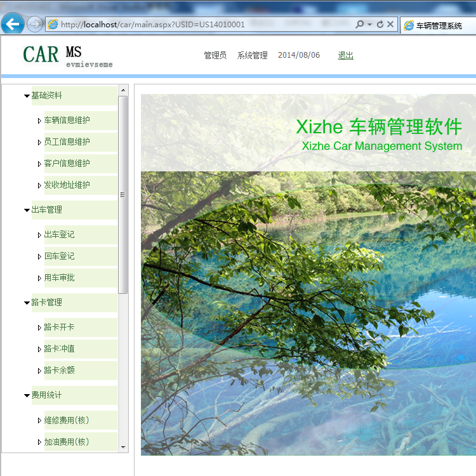Screen dimensions: 476x476
Task: Click the CAR MS logo
Action: [x=68, y=56]
